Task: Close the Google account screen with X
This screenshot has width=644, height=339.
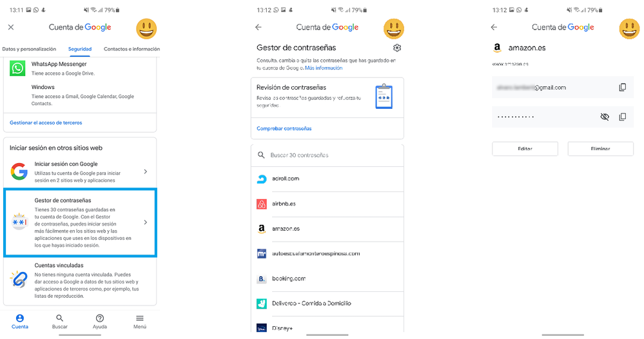Action: coord(11,27)
